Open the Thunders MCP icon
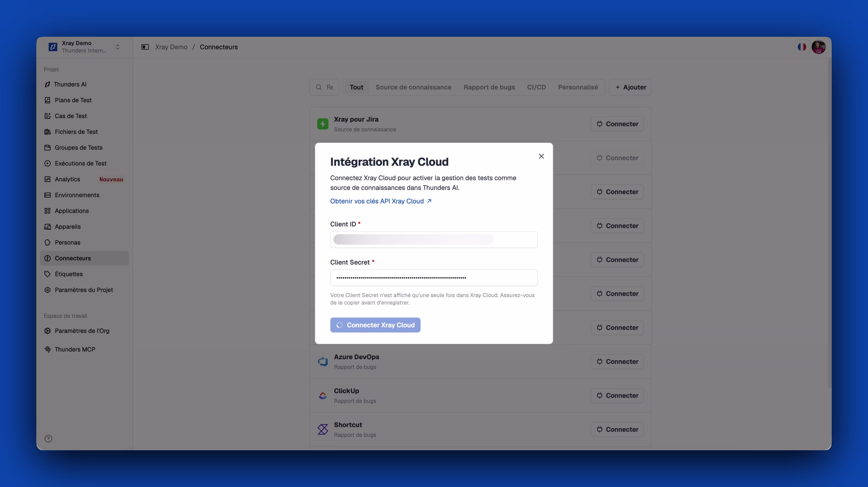The width and height of the screenshot is (868, 487). tap(48, 349)
